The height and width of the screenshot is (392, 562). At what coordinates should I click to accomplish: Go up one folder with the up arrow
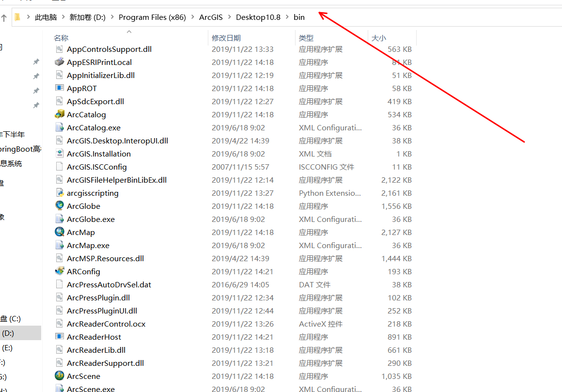coord(3,17)
